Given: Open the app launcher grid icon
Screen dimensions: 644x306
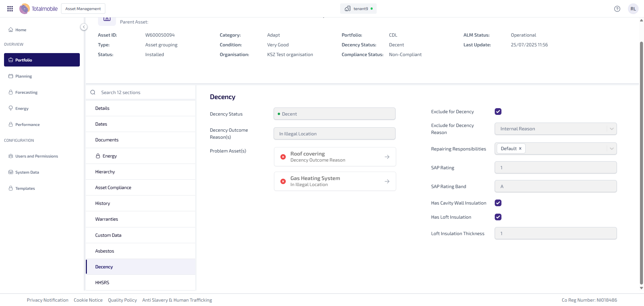Looking at the screenshot, I should pos(10,9).
